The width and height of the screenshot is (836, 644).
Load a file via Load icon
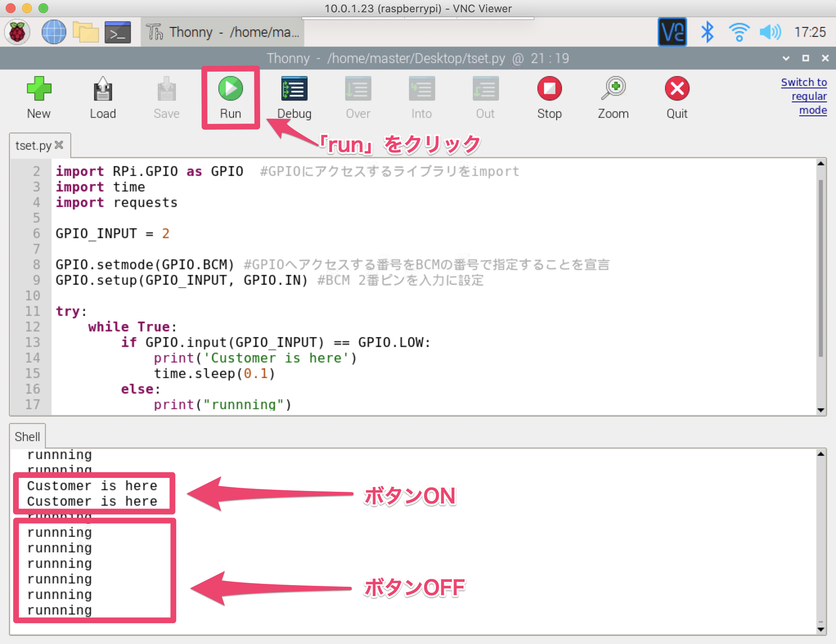[103, 89]
